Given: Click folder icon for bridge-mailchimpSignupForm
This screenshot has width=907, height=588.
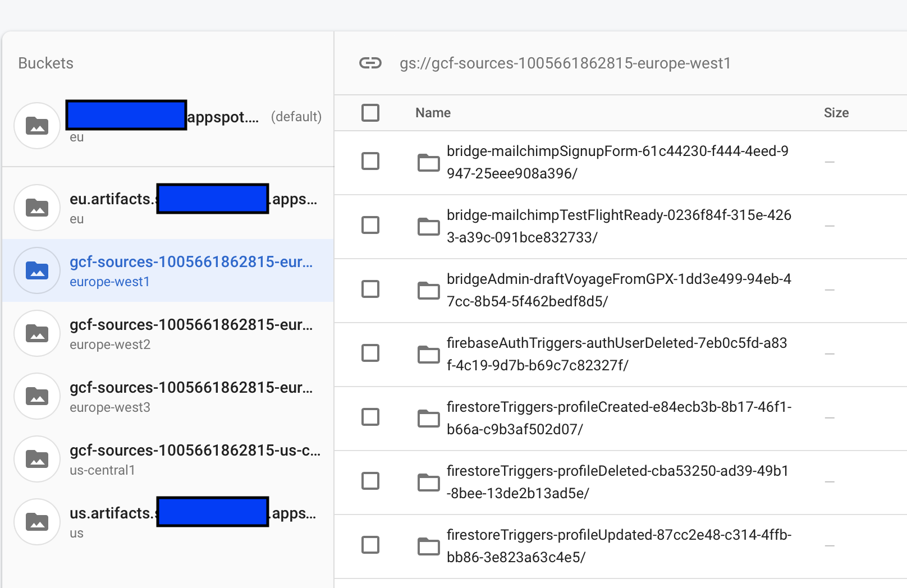Looking at the screenshot, I should click(429, 162).
